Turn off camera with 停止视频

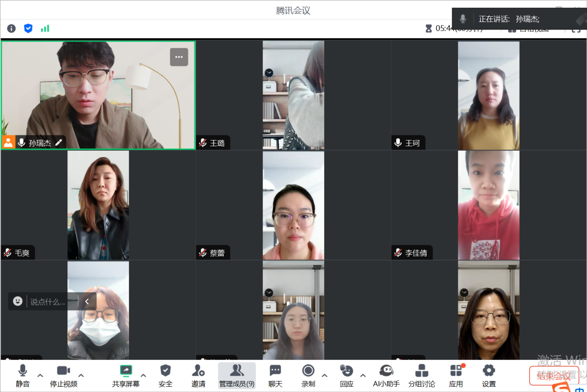pos(64,375)
